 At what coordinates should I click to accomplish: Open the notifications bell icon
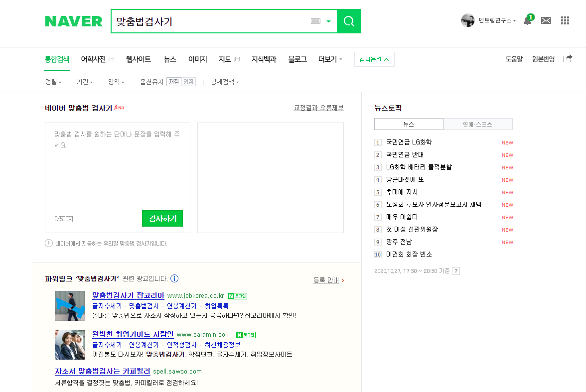point(528,20)
